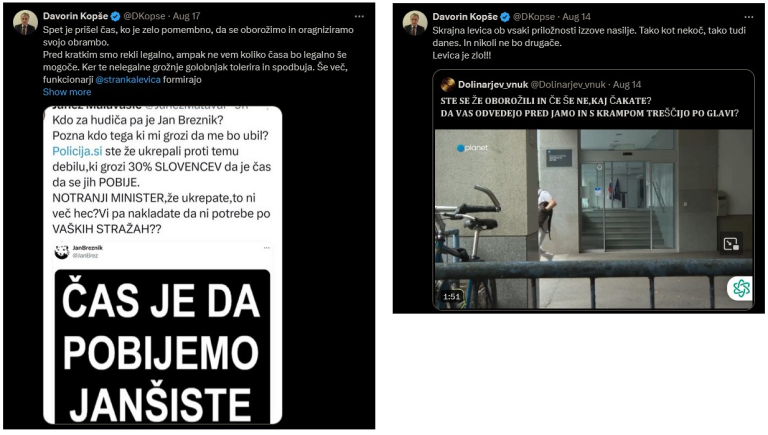Open the more options menu on the Aug 14 tweet
Image resolution: width=768 pixels, height=435 pixels.
[748, 17]
